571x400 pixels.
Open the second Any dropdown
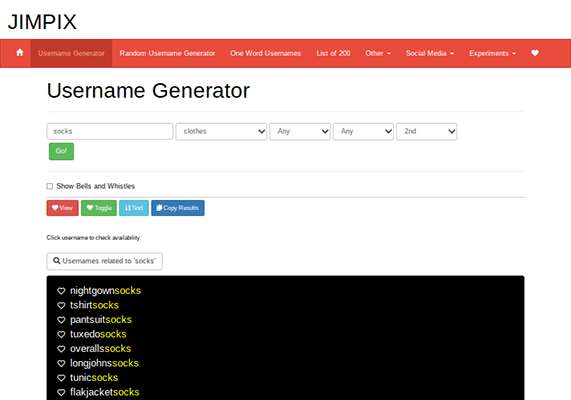(x=363, y=132)
